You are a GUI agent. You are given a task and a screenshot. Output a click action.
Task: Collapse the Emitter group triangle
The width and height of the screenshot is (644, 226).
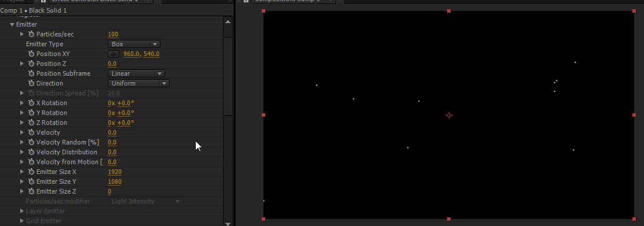(12, 25)
